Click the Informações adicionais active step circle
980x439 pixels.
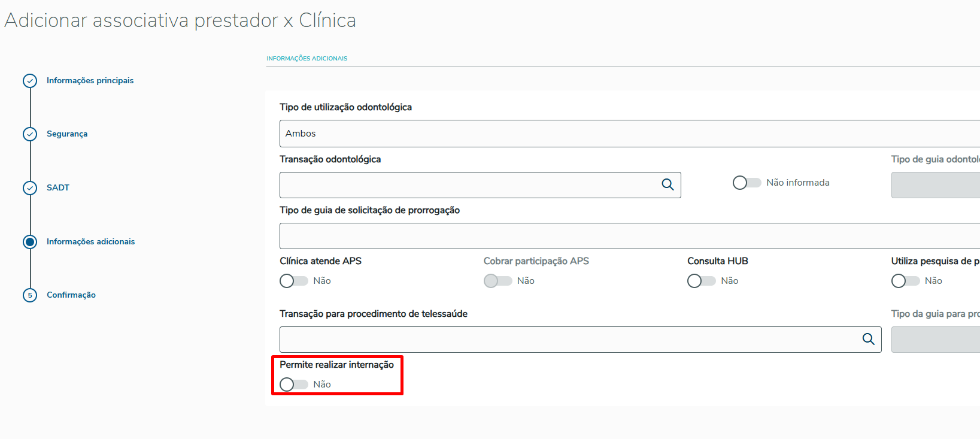tap(30, 242)
